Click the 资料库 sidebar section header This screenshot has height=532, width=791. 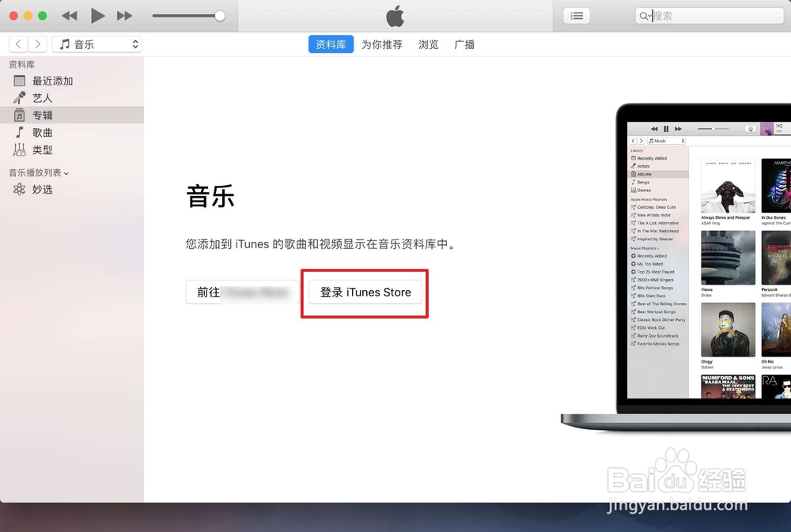(x=21, y=65)
